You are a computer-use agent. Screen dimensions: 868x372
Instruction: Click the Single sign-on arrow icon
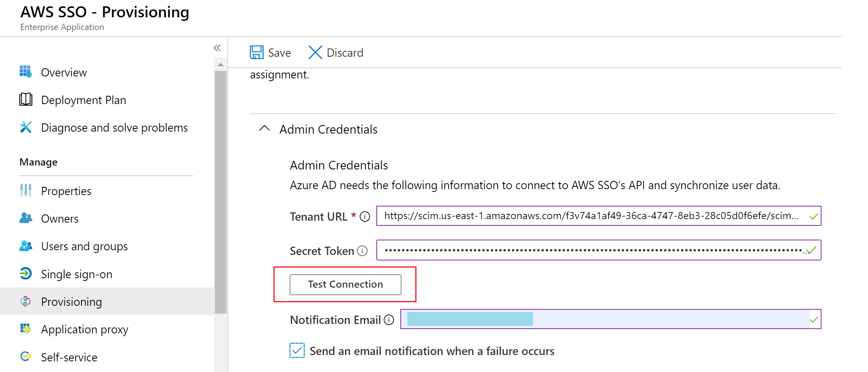(x=26, y=273)
